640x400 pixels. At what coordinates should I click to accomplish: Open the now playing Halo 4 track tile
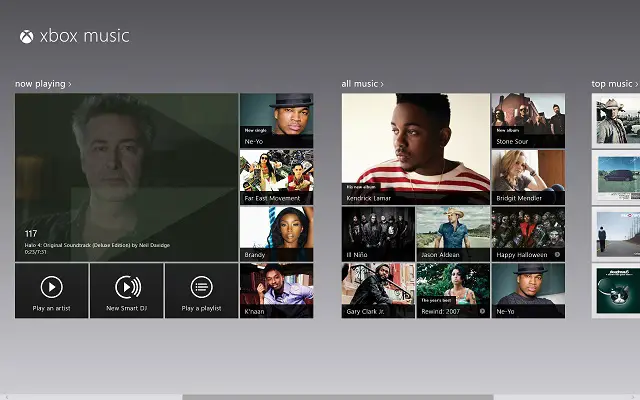[127, 177]
